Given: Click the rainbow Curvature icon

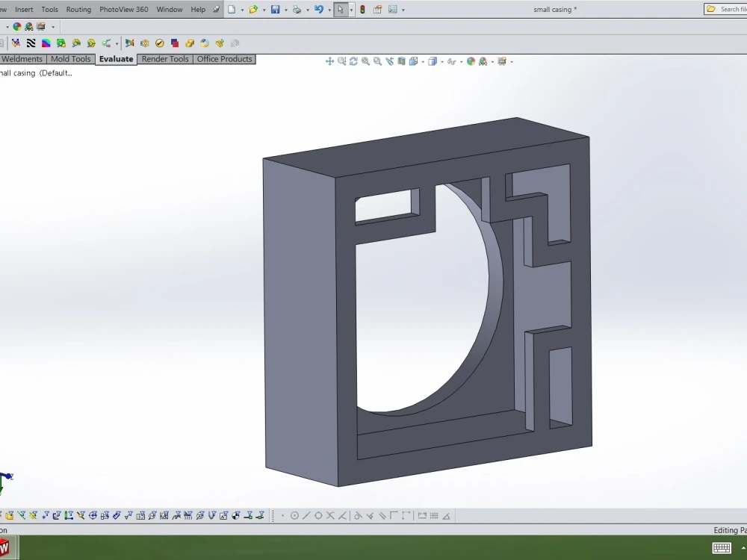Looking at the screenshot, I should pos(46,43).
